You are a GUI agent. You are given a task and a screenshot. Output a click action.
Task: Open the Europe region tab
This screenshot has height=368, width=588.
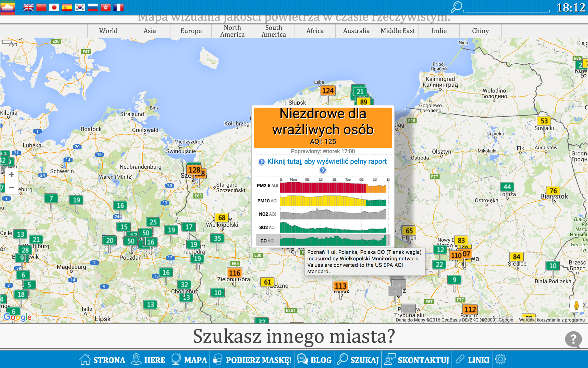[x=191, y=31]
